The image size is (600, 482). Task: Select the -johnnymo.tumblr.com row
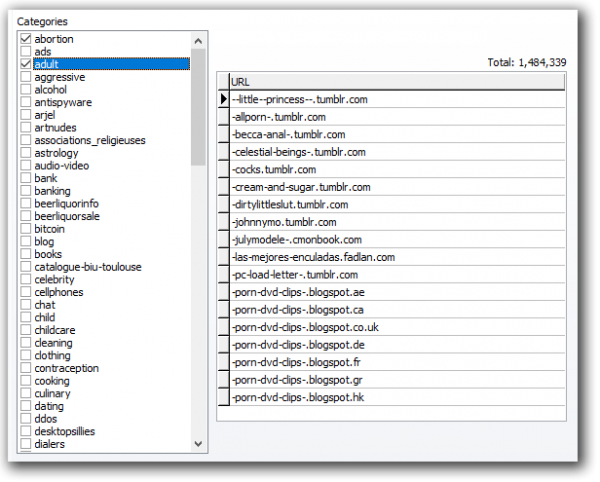coord(397,222)
